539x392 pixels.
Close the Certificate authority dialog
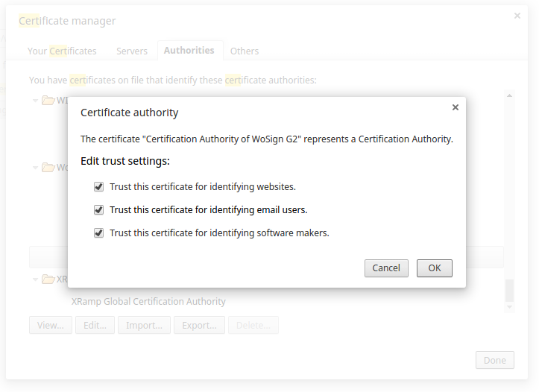coord(456,107)
